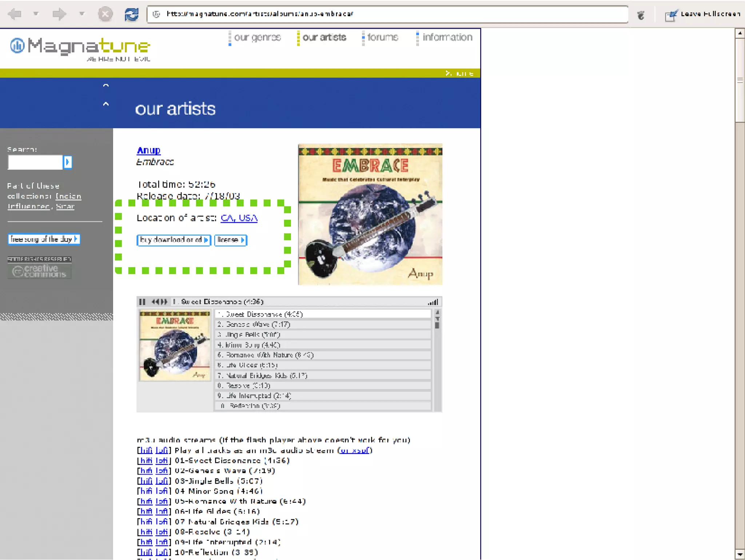Open the Creative Commons badge
745x560 pixels.
pos(40,270)
